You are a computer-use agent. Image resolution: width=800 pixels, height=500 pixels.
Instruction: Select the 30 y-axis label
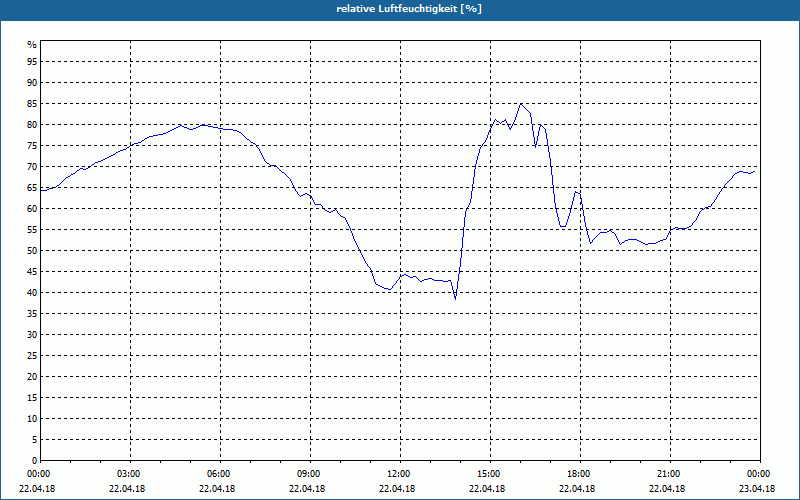pyautogui.click(x=32, y=335)
